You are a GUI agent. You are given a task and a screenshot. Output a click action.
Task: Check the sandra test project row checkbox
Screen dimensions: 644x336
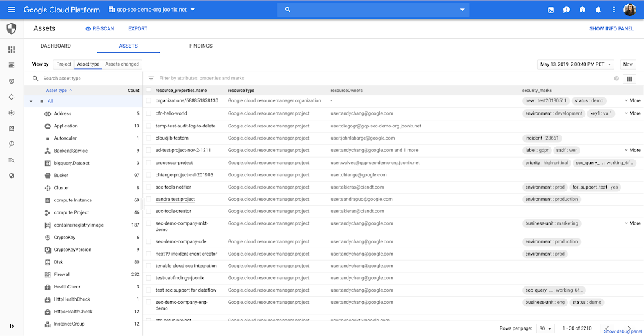click(149, 199)
